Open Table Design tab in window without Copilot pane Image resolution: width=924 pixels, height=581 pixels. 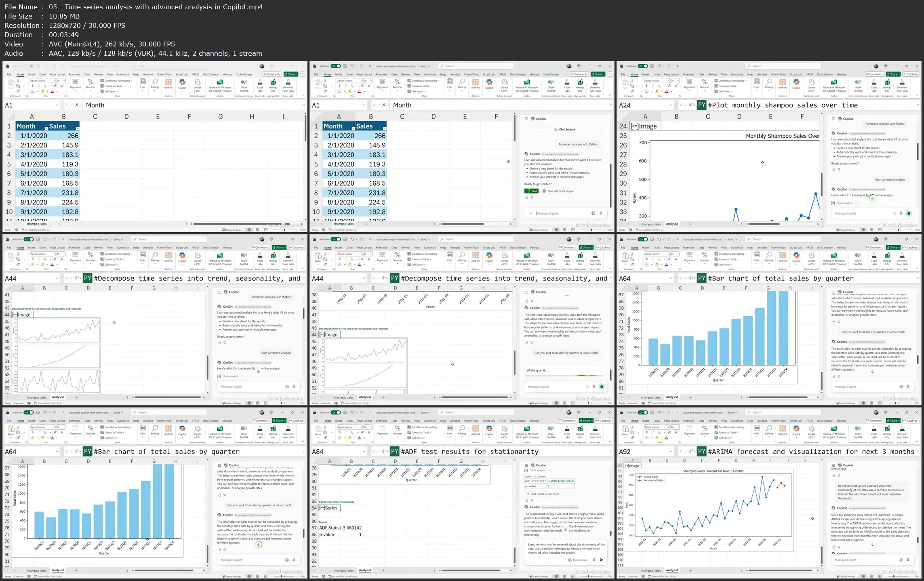pos(244,74)
